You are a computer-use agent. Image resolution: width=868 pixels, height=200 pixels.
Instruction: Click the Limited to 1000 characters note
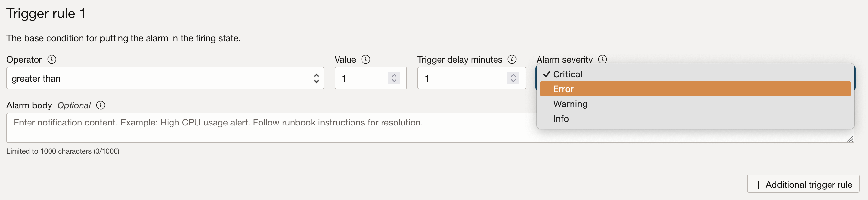[63, 151]
